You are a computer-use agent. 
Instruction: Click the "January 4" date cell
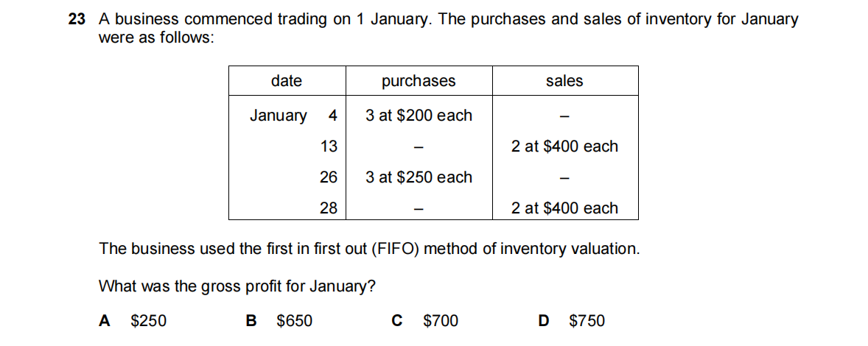pyautogui.click(x=293, y=116)
